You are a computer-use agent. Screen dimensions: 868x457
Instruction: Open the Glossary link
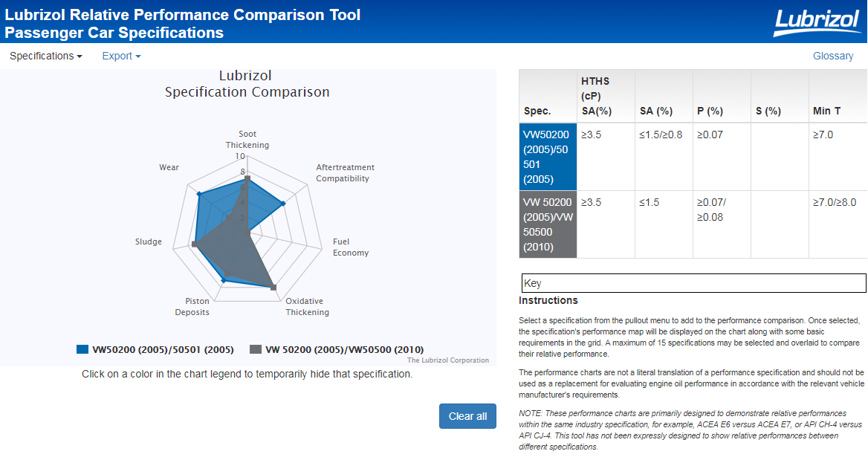click(832, 56)
